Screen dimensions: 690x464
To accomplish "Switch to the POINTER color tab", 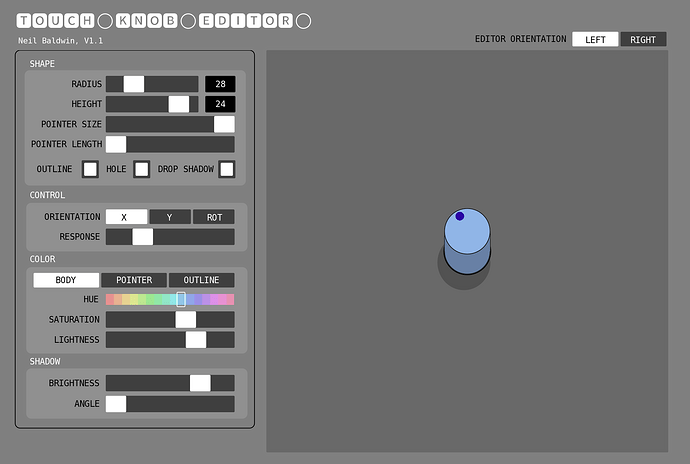I will click(134, 280).
